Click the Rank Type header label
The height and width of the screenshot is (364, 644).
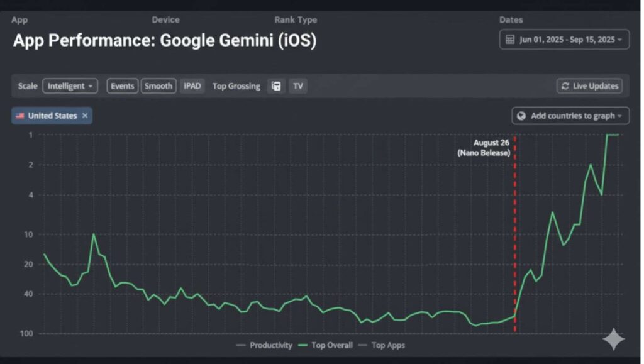[296, 20]
